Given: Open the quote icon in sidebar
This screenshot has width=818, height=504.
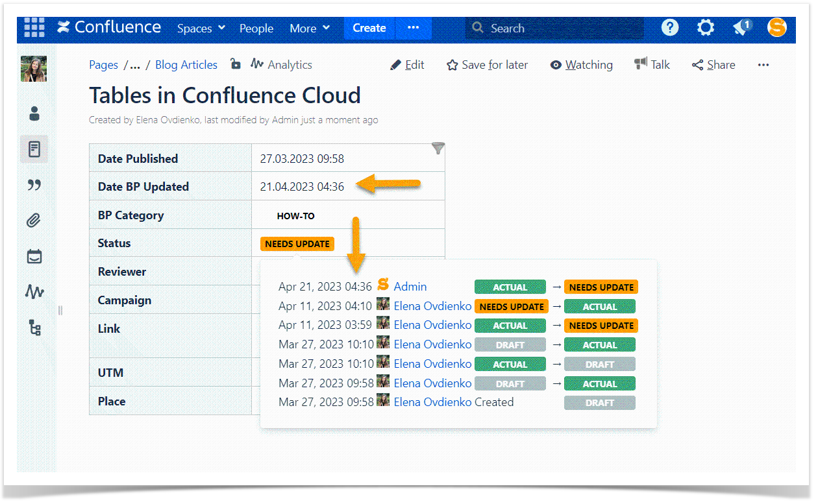Looking at the screenshot, I should pos(34,185).
